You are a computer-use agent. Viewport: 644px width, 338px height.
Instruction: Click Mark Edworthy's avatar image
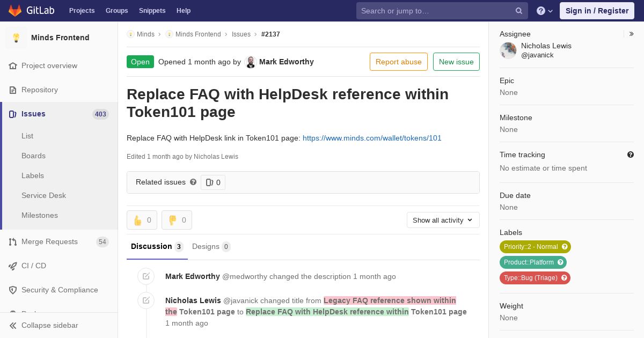point(251,62)
